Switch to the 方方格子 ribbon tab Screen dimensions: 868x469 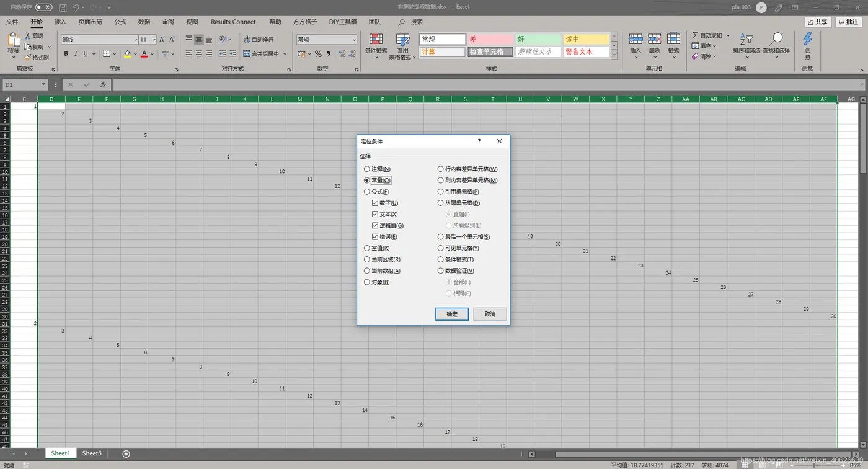304,22
